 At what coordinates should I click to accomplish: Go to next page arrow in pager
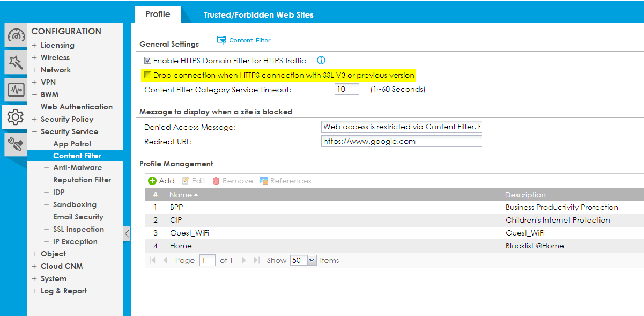coord(244,260)
